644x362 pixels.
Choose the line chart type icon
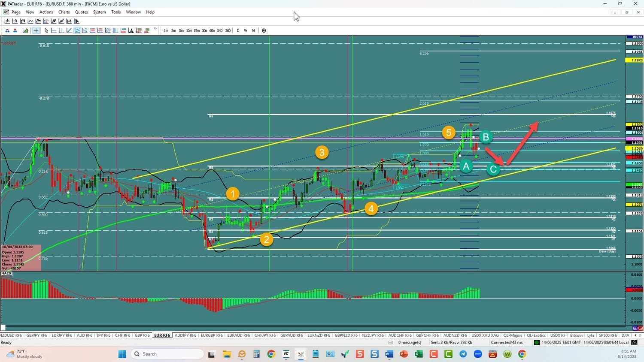(30, 21)
